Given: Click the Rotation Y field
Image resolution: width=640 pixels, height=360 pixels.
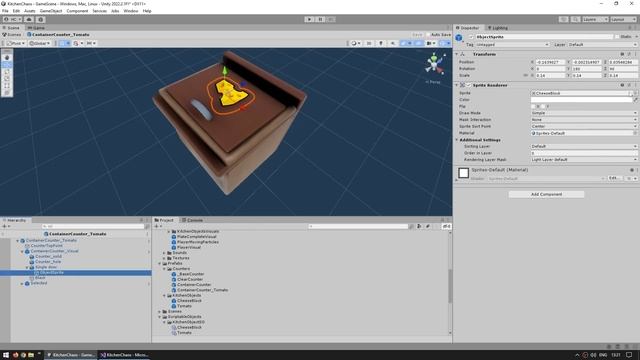Looking at the screenshot, I should [x=586, y=69].
